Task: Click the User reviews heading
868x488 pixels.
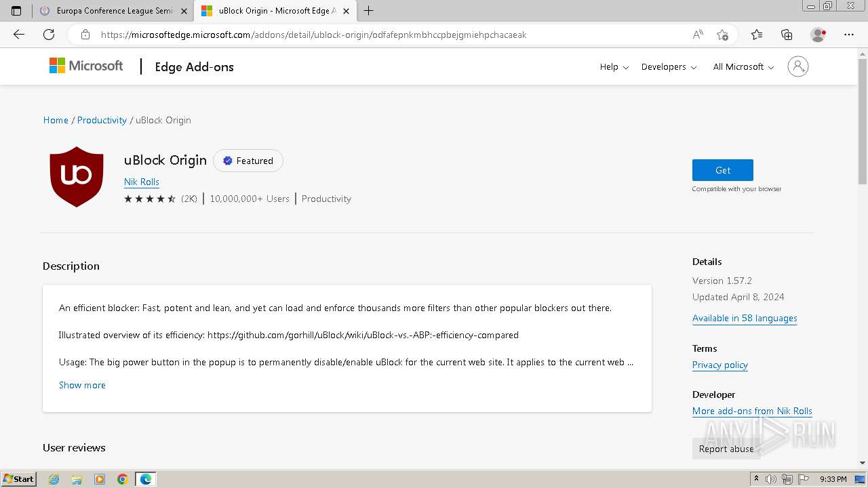Action: tap(74, 448)
